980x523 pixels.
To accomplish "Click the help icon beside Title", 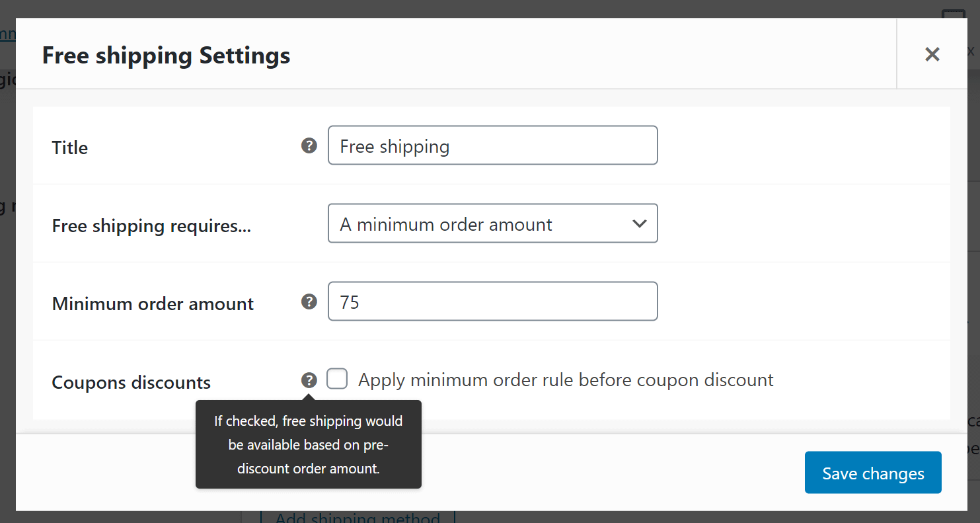I will tap(309, 145).
